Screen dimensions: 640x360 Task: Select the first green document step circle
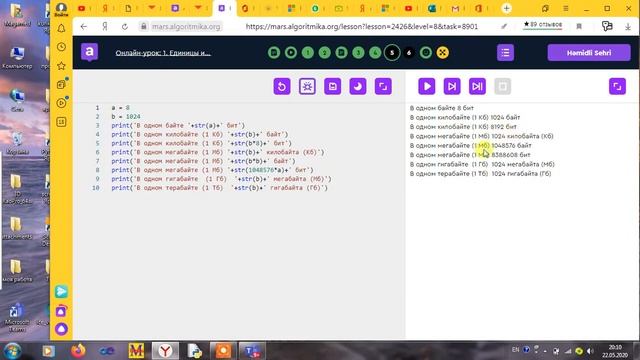(274, 53)
